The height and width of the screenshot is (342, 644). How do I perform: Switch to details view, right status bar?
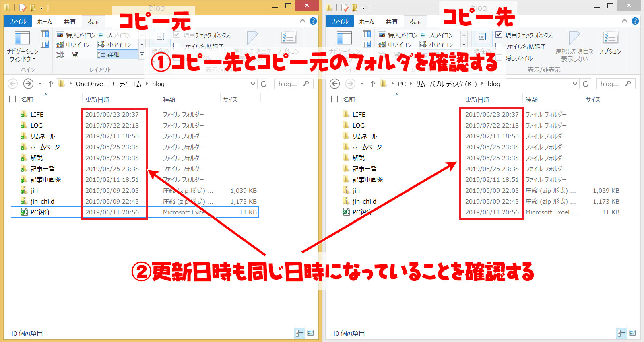[x=621, y=333]
